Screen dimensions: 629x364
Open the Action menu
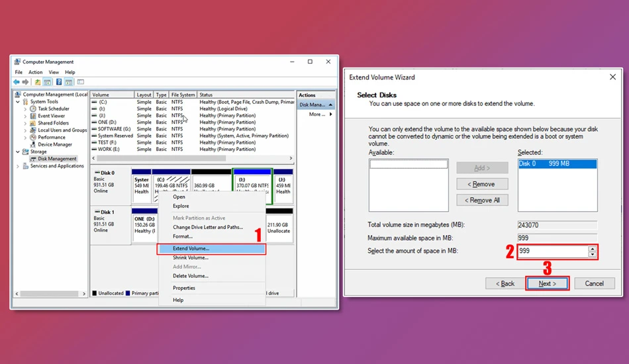pyautogui.click(x=35, y=72)
